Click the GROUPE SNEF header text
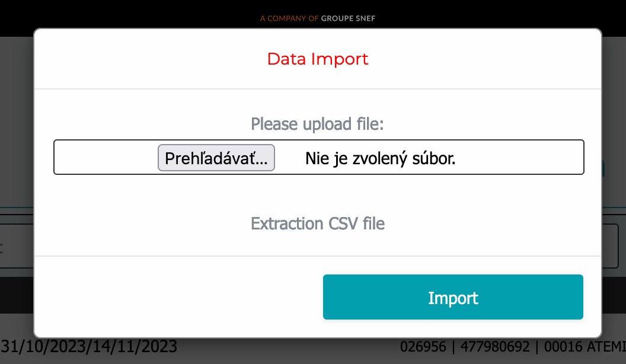 coord(348,18)
